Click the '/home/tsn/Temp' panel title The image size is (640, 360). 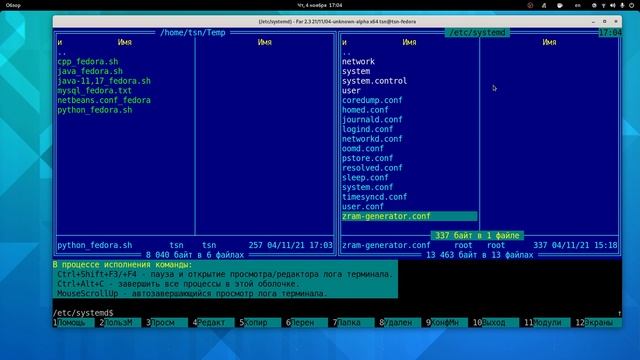pyautogui.click(x=193, y=33)
